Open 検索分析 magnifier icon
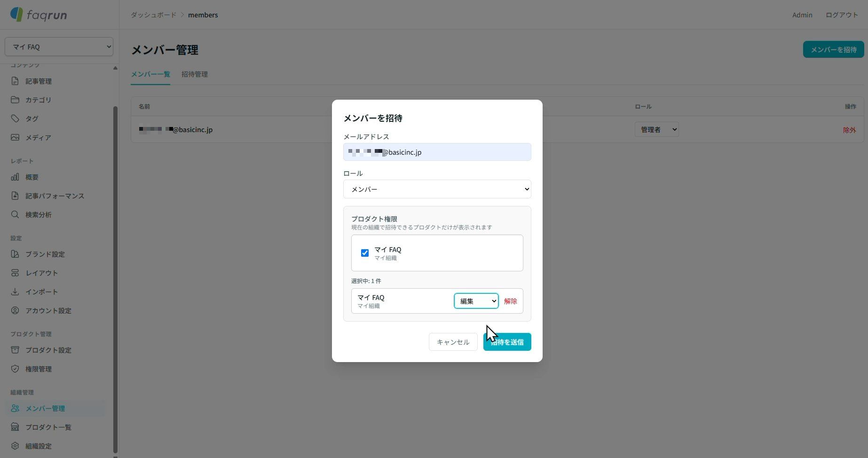 (x=15, y=214)
